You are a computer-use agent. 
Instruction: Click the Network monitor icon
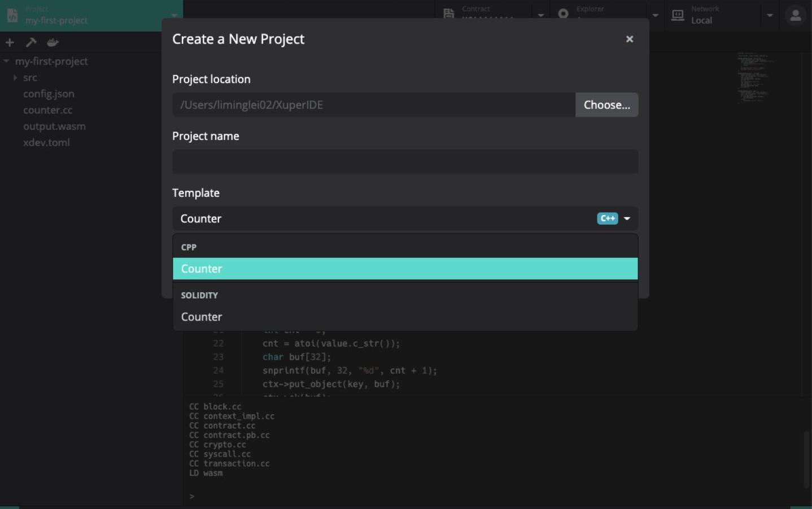(x=678, y=15)
